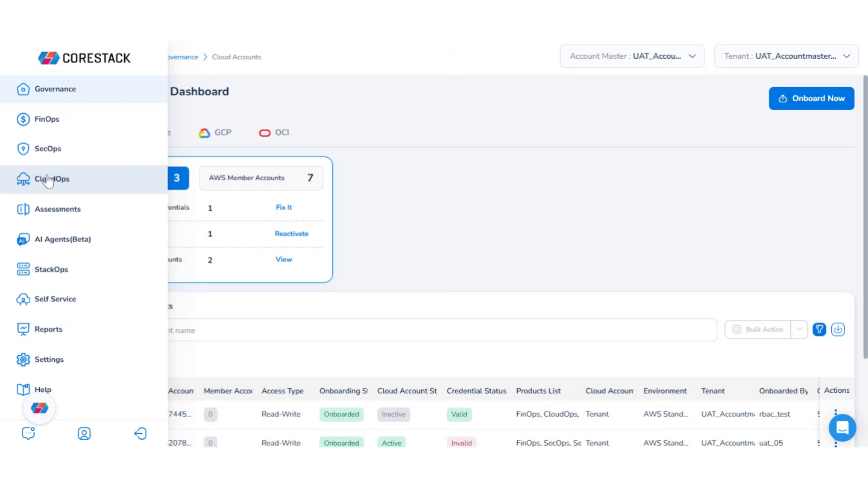
Task: Click the AI Agents(Beta) icon
Action: coord(23,239)
